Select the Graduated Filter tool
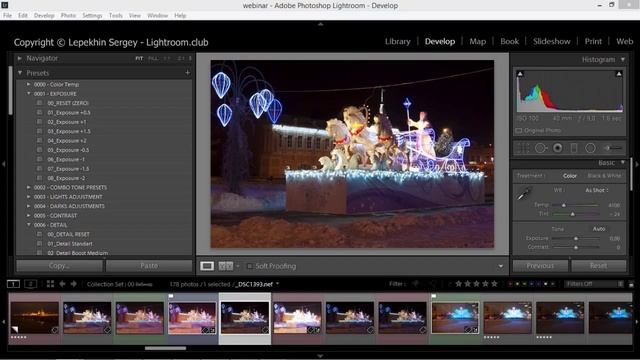Screen dimensions: 640x360 click(573, 148)
